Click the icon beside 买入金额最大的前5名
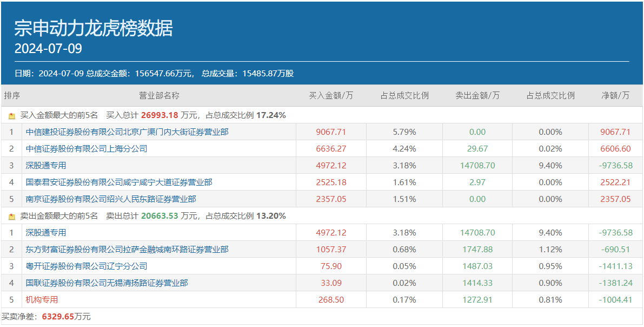This screenshot has height=327, width=644. pyautogui.click(x=12, y=115)
